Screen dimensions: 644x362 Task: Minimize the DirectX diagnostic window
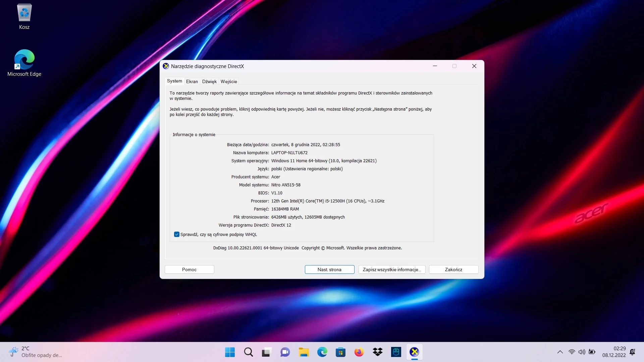pyautogui.click(x=435, y=66)
